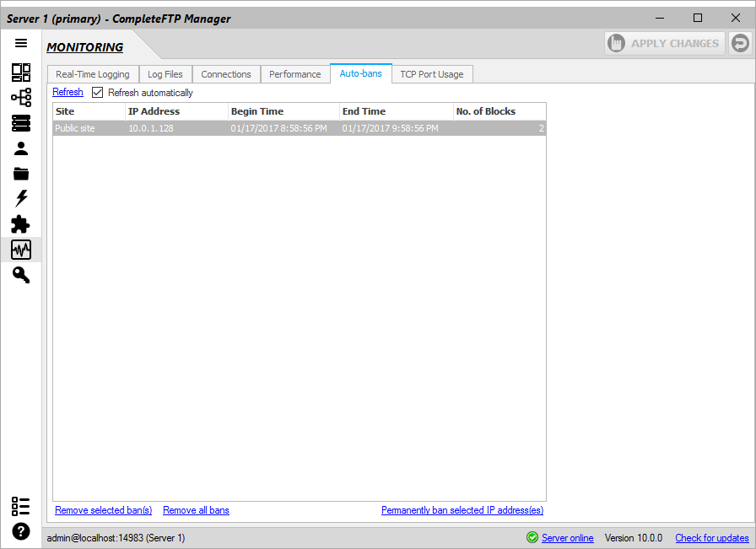Switch to the Real-Time Logging tab
Image resolution: width=756 pixels, height=549 pixels.
click(x=93, y=74)
